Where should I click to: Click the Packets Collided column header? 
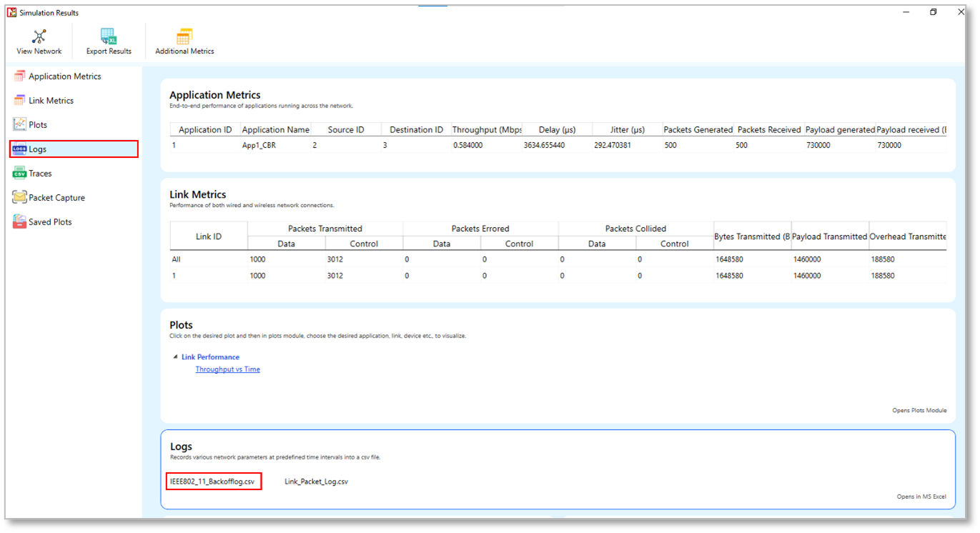pyautogui.click(x=635, y=229)
